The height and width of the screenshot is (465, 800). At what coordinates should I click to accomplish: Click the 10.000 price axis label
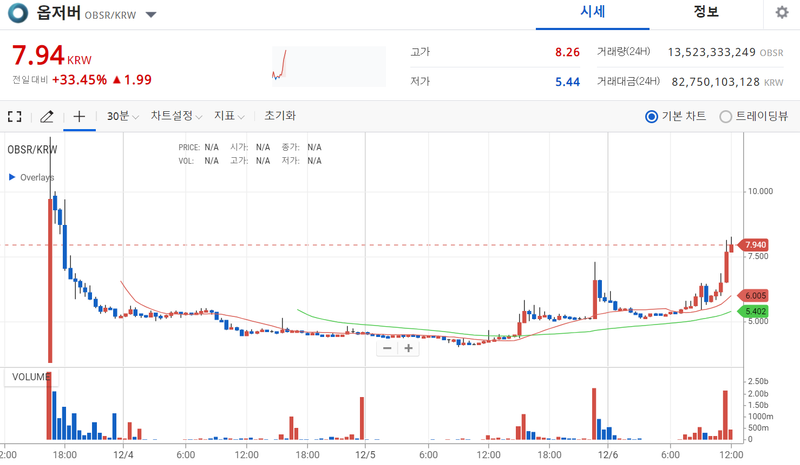[760, 191]
